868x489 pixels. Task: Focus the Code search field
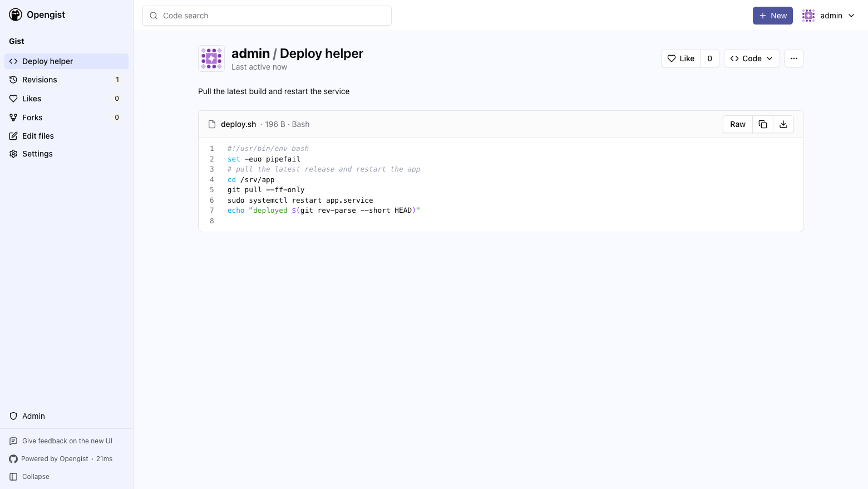pyautogui.click(x=267, y=16)
